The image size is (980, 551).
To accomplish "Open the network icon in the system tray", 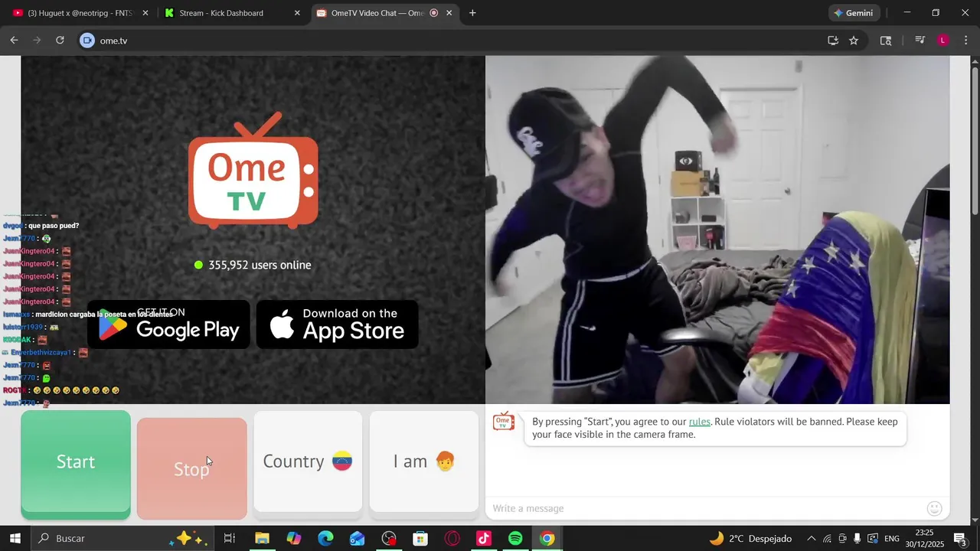I will click(x=827, y=538).
